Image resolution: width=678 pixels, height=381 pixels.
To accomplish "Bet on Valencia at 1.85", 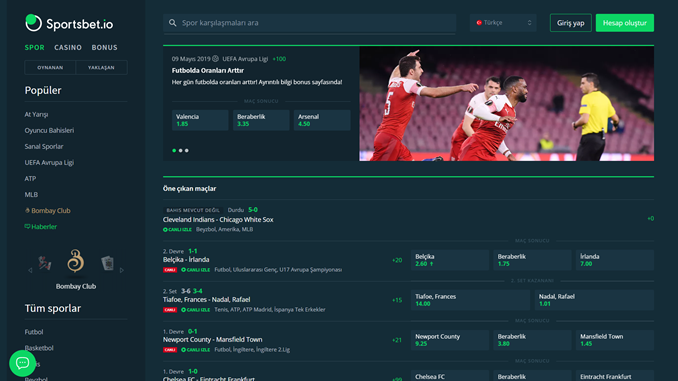I will 200,120.
